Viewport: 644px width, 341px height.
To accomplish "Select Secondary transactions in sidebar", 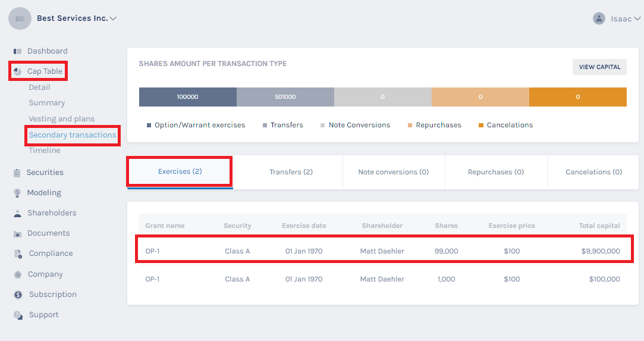I will point(73,134).
